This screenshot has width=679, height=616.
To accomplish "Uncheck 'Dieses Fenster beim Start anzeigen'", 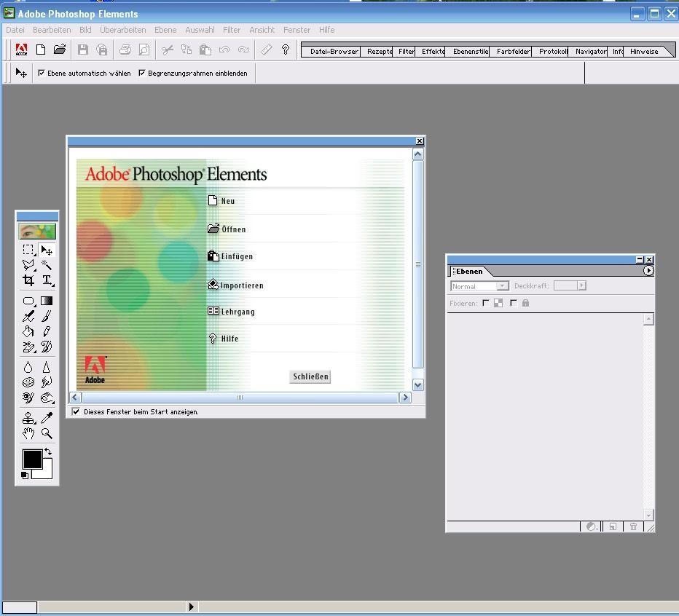I will point(76,411).
